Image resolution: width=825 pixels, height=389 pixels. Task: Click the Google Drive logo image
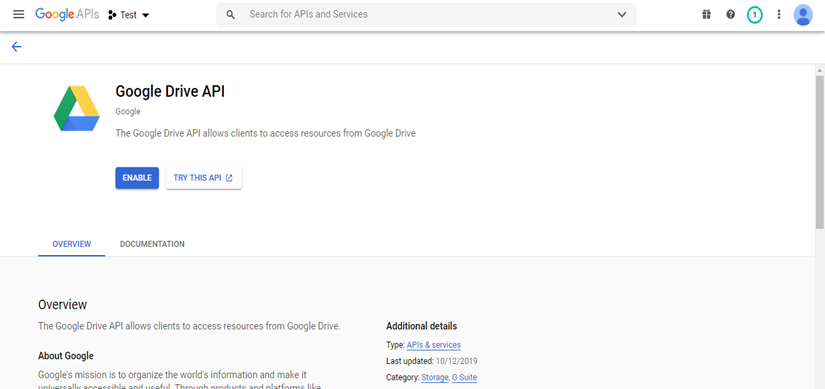click(x=77, y=108)
